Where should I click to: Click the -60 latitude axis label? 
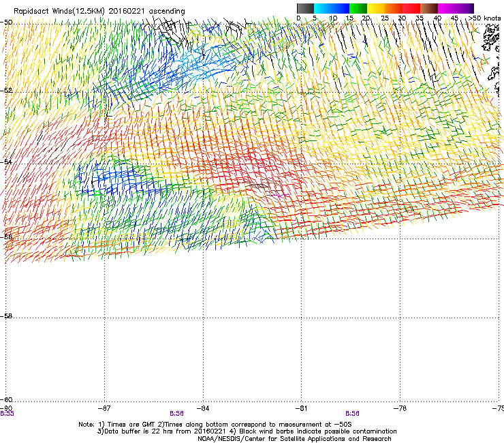coord(6,399)
